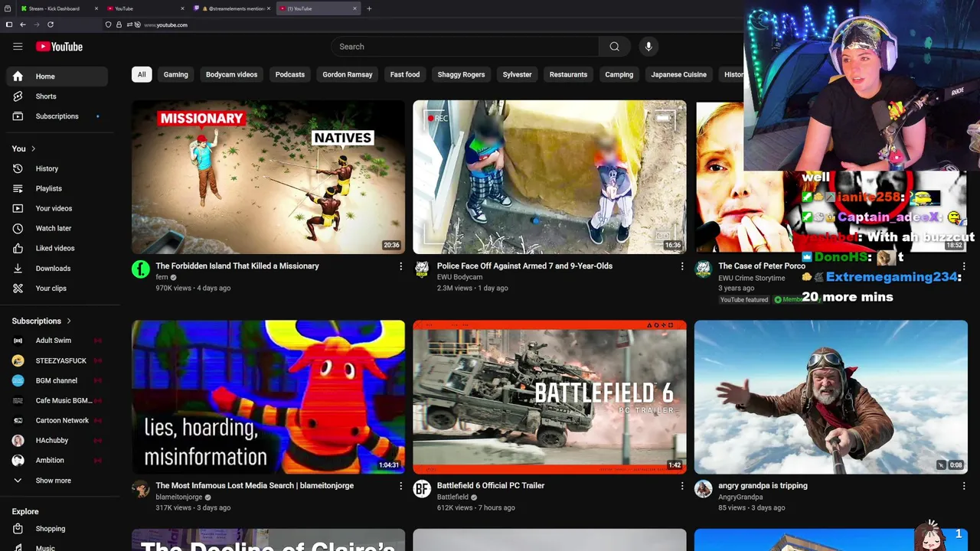The height and width of the screenshot is (551, 980).
Task: Open Ambition channel subscription
Action: point(57,460)
